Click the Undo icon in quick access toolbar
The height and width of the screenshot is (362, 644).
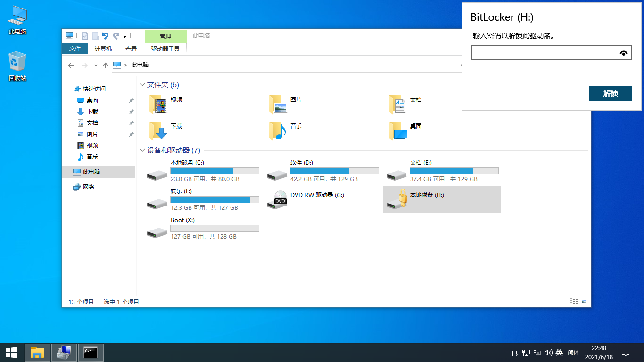[105, 36]
